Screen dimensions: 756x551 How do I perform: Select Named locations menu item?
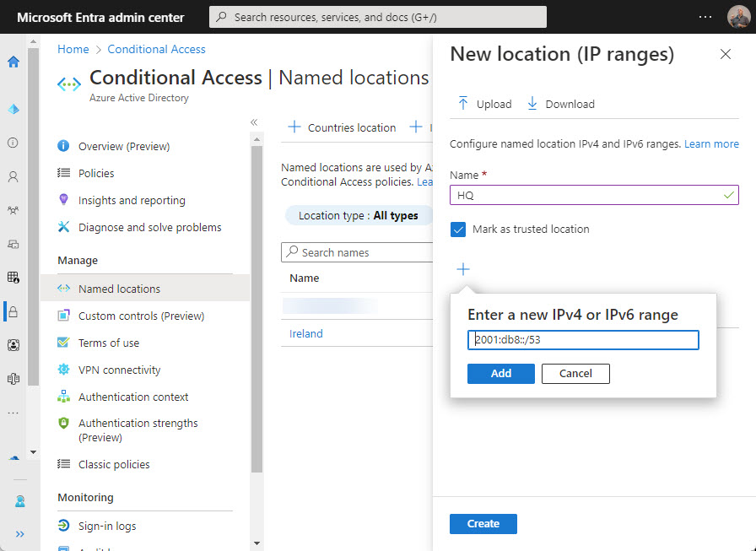tap(144, 289)
